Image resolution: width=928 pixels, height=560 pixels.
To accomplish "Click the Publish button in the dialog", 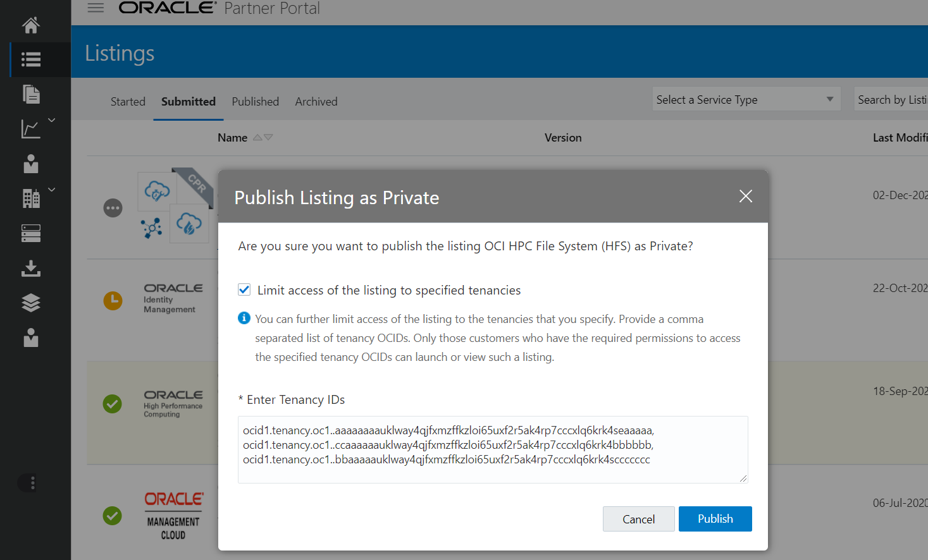I will click(x=715, y=518).
